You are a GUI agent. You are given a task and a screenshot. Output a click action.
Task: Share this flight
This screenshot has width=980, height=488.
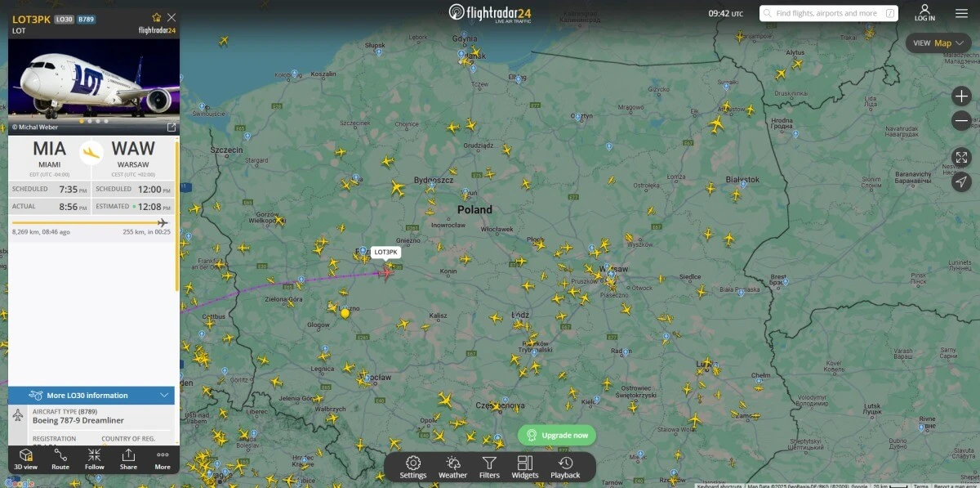click(128, 459)
